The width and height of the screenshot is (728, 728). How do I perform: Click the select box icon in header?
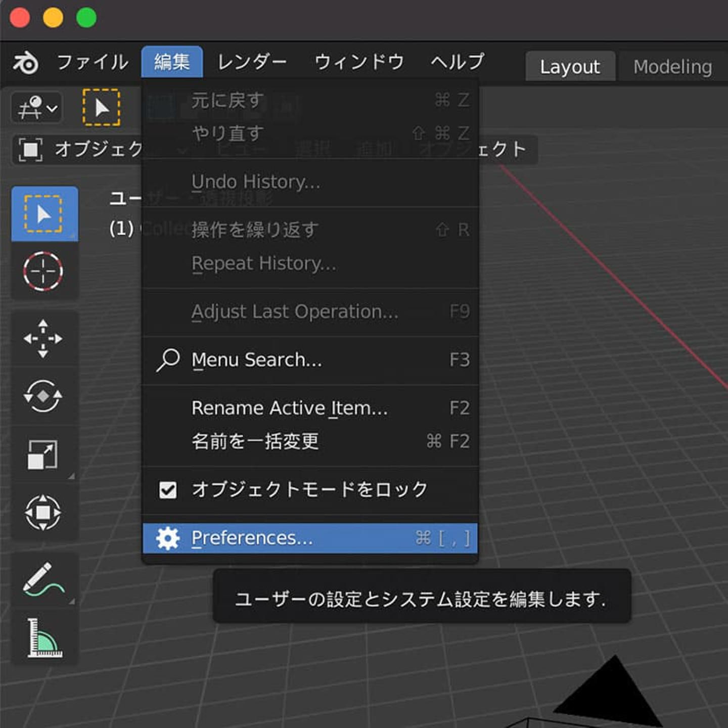point(102,107)
